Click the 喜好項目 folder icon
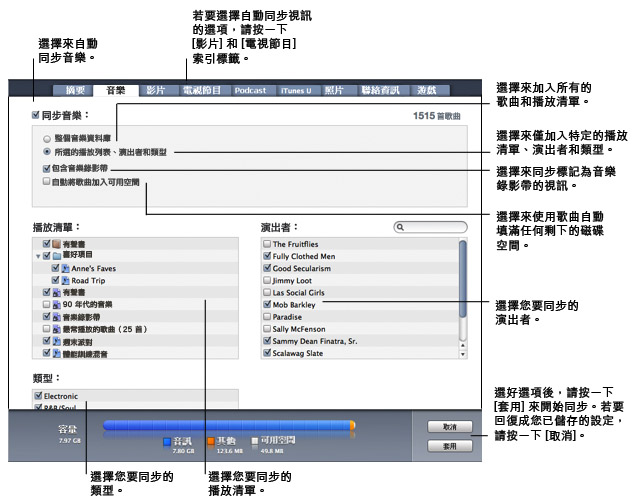640x502 pixels. (x=57, y=255)
